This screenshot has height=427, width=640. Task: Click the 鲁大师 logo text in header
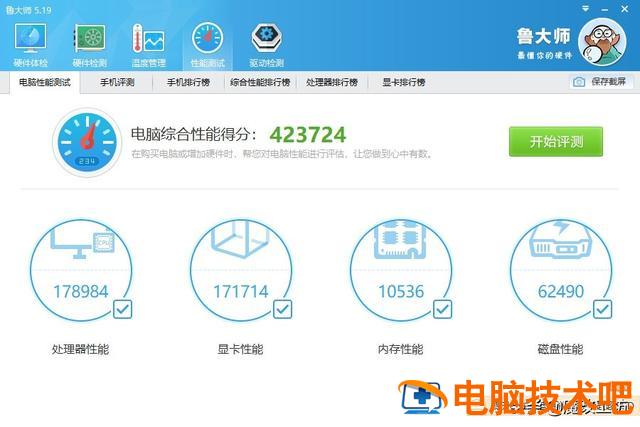click(x=544, y=37)
